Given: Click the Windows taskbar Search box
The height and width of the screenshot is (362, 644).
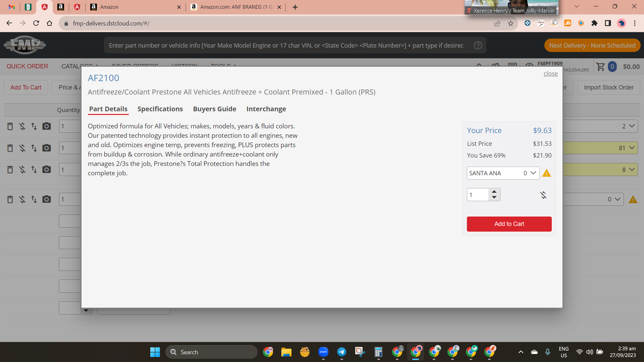Looking at the screenshot, I should pos(211,352).
